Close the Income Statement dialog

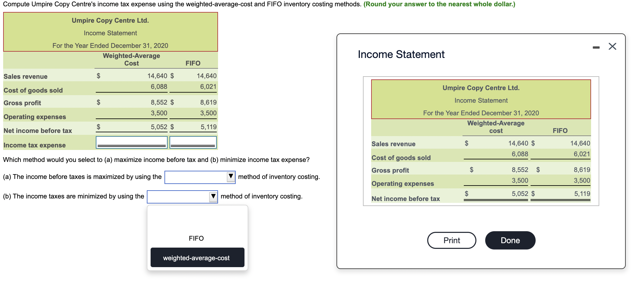click(x=612, y=47)
